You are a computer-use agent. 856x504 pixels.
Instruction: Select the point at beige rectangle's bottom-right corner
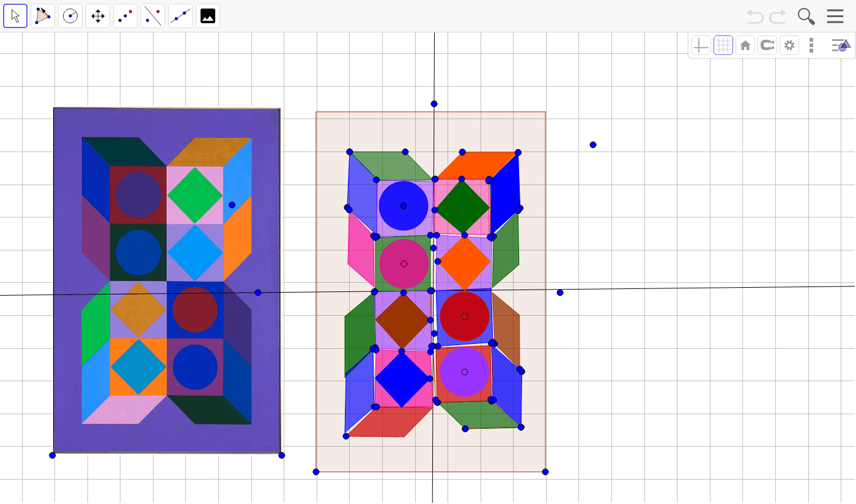pyautogui.click(x=545, y=472)
